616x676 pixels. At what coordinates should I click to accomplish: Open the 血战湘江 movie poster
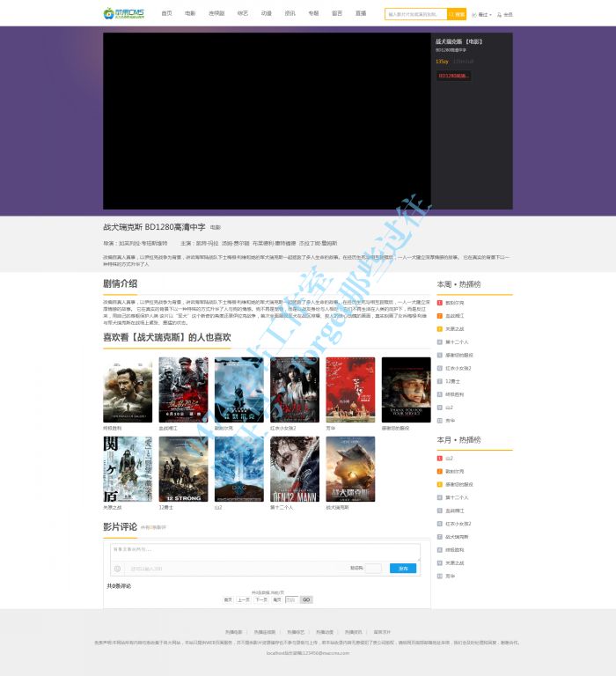(x=183, y=390)
